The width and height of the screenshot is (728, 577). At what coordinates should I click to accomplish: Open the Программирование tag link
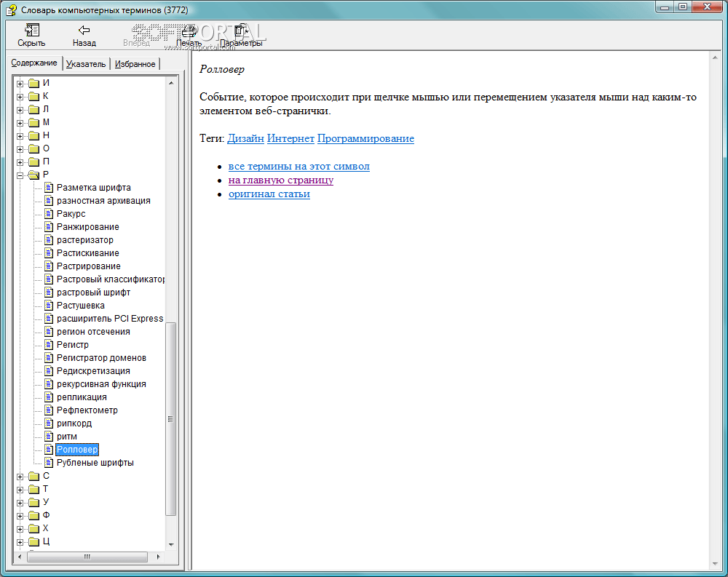366,138
